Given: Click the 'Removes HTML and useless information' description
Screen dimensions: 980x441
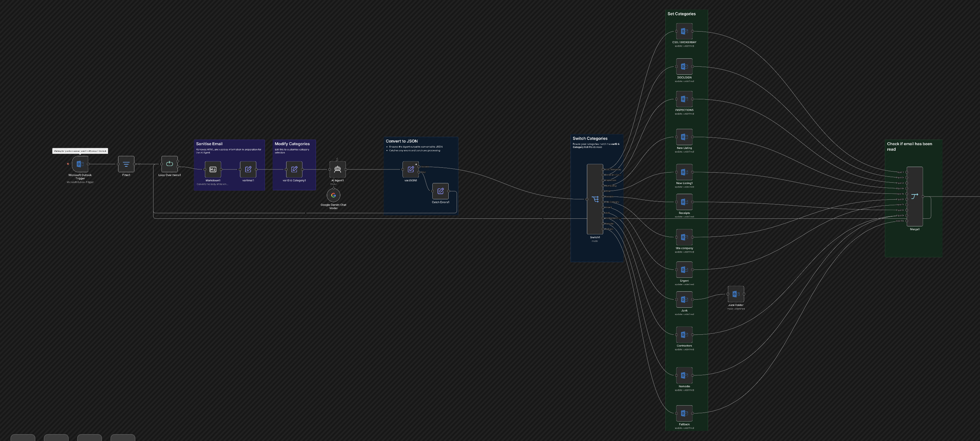Looking at the screenshot, I should [x=229, y=151].
